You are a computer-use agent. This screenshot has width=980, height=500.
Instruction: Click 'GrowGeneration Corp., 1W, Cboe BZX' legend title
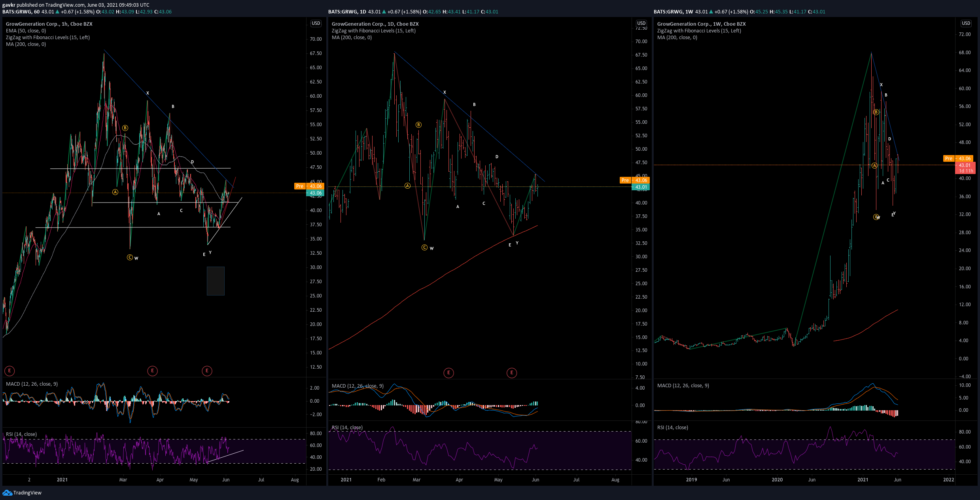(701, 24)
